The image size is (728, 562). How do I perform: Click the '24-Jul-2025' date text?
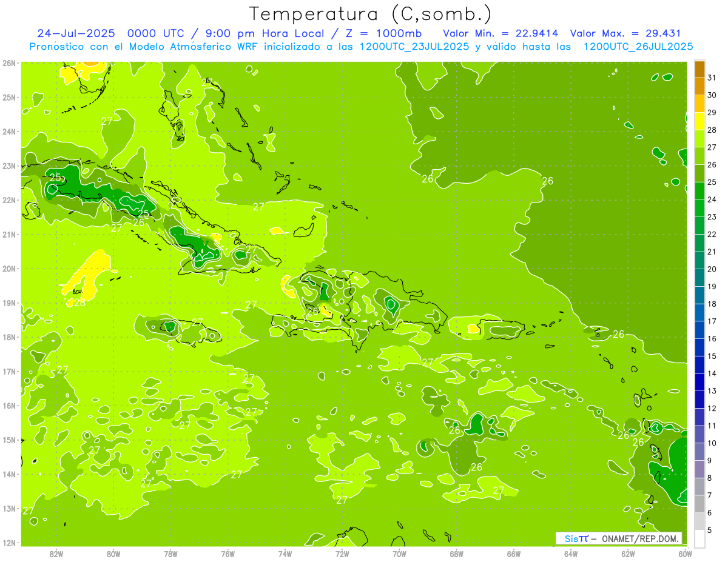coord(76,33)
